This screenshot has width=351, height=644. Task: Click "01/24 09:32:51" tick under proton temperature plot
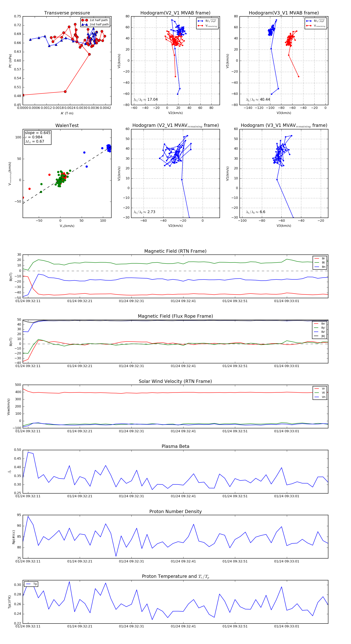pos(235,626)
